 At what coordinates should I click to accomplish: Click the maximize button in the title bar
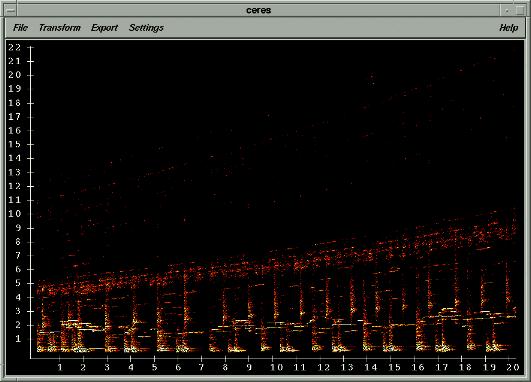(x=521, y=10)
